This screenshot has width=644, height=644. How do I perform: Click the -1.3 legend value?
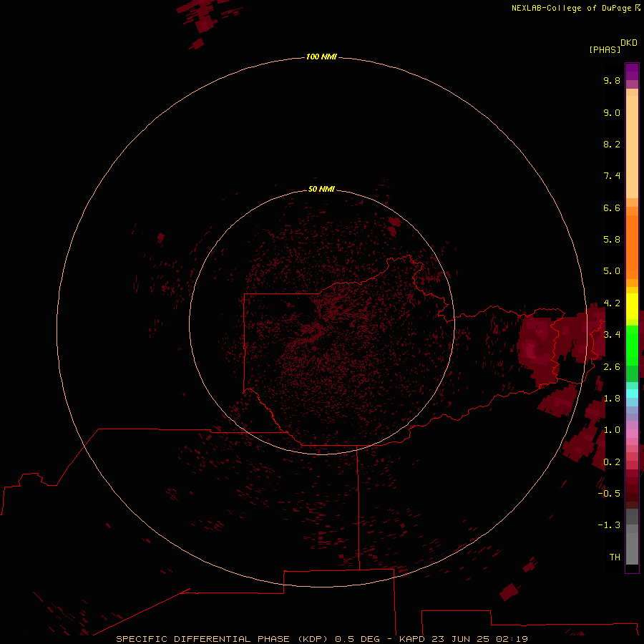point(609,525)
